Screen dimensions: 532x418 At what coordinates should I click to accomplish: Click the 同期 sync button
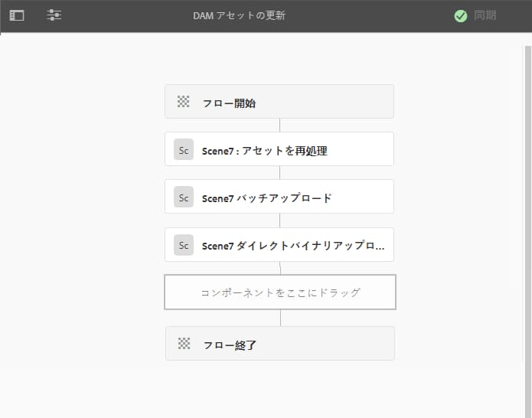coord(485,15)
